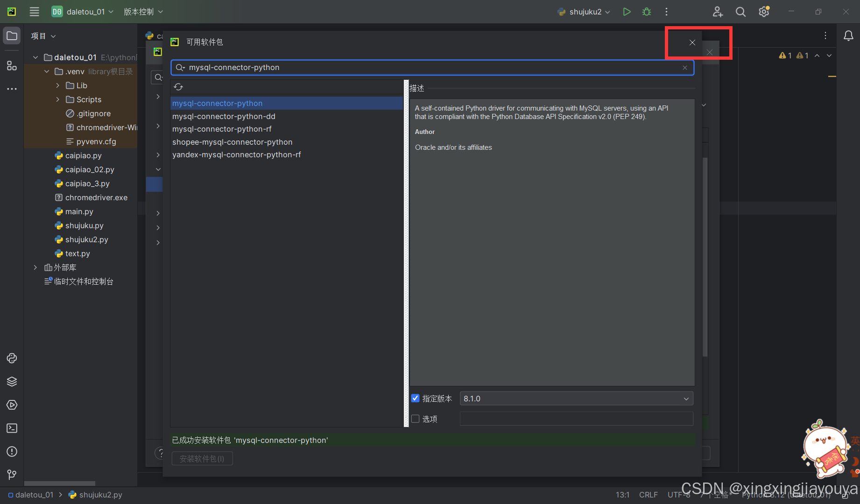The width and height of the screenshot is (860, 504).
Task: Open the Python Console from the sidebar
Action: 12,358
